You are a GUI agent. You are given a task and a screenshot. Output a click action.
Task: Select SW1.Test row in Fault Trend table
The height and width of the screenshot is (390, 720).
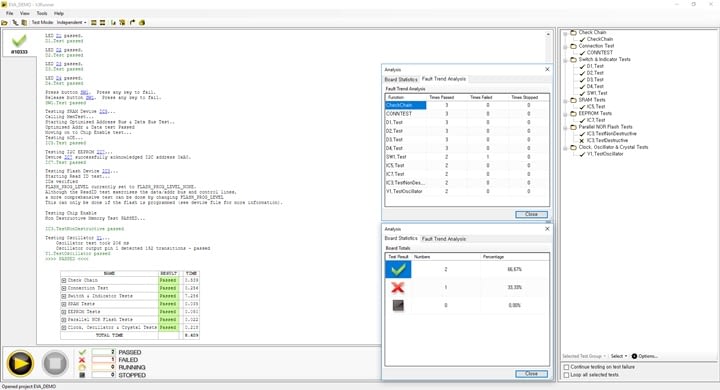point(467,157)
